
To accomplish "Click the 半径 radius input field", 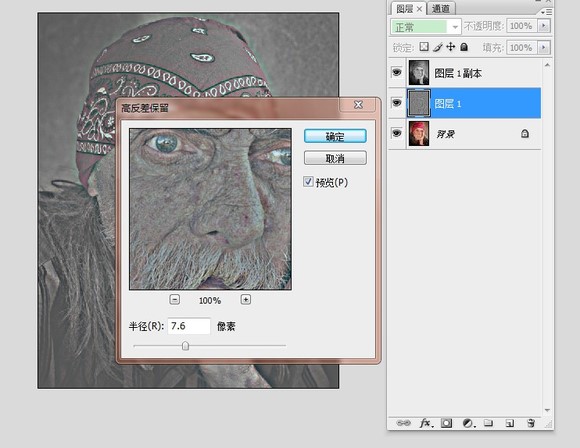I will point(189,326).
